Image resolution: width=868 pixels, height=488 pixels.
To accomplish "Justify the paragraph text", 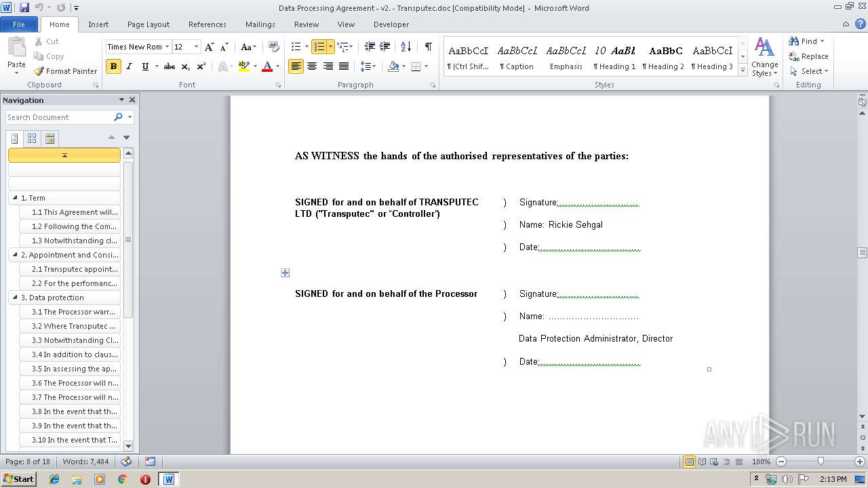I will pyautogui.click(x=344, y=66).
